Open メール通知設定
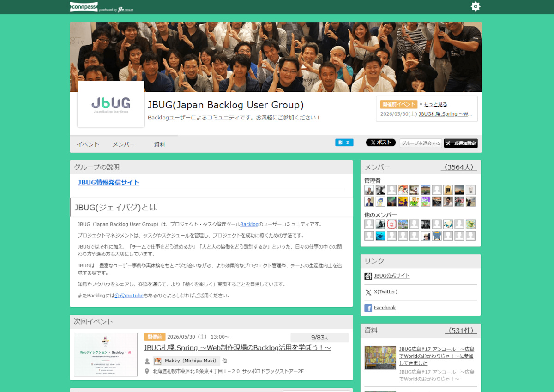The width and height of the screenshot is (554, 392). click(x=461, y=143)
